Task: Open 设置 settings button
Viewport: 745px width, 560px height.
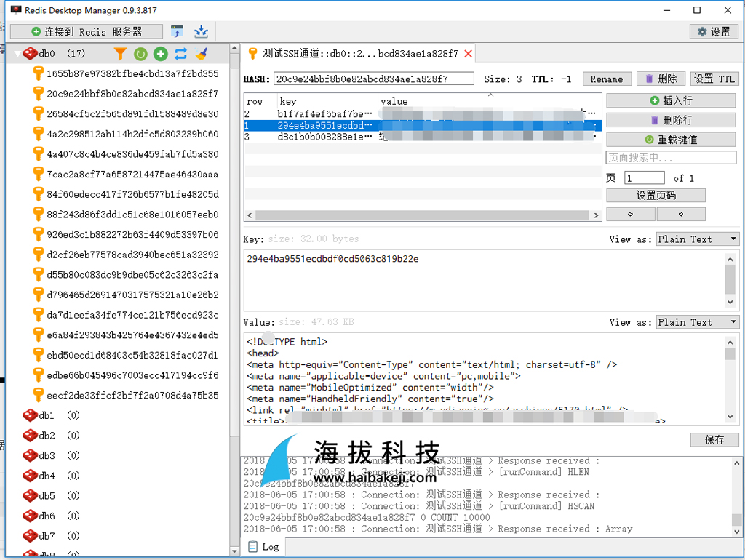Action: pyautogui.click(x=714, y=32)
